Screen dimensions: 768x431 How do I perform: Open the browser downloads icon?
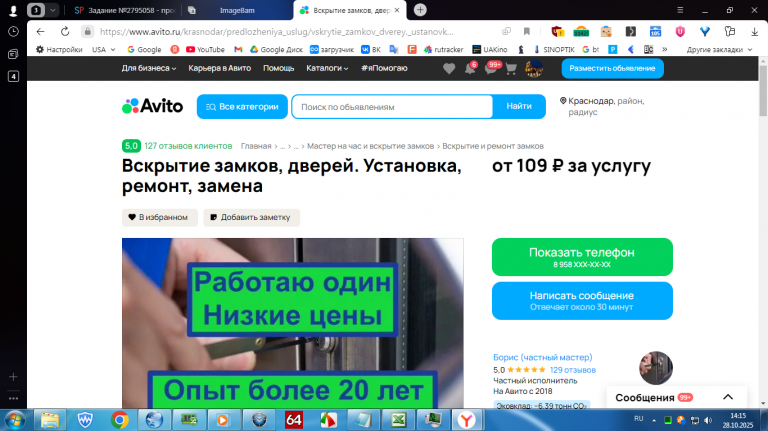[x=754, y=31]
